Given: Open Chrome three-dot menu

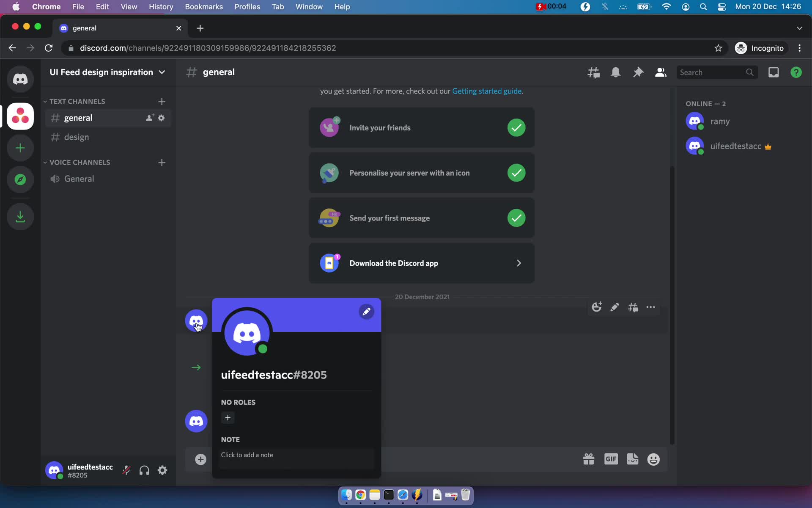Looking at the screenshot, I should [799, 48].
